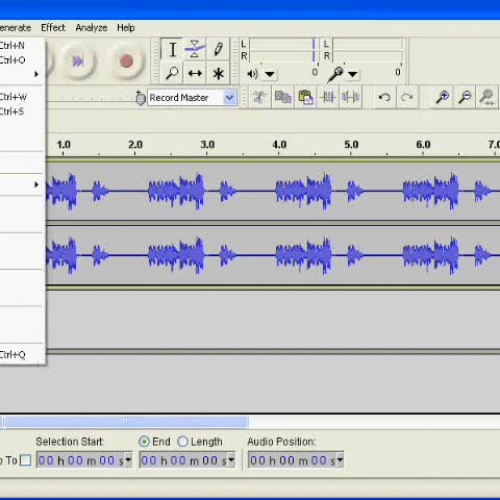Open the Analyze menu

pyautogui.click(x=91, y=28)
